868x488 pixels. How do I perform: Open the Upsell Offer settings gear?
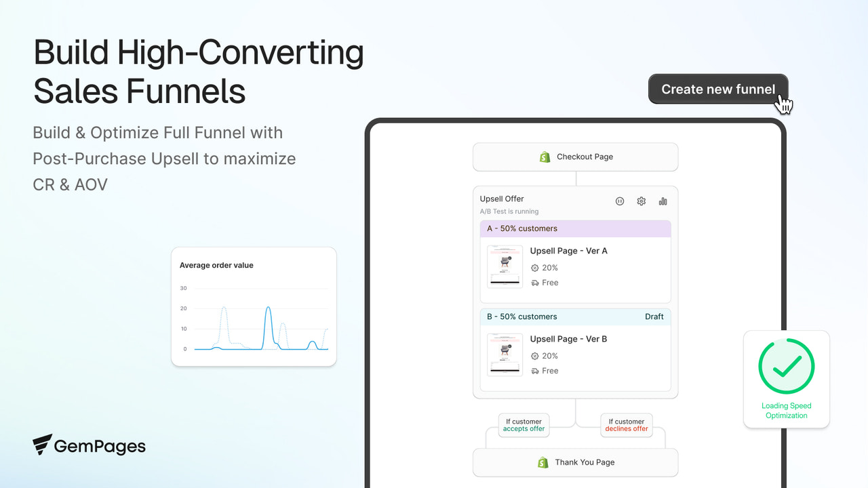pyautogui.click(x=641, y=201)
